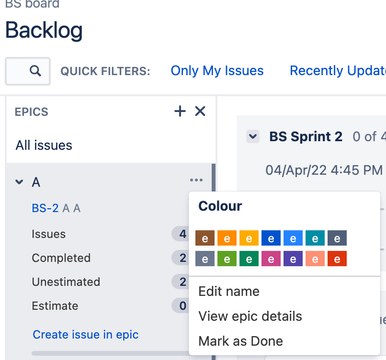
Task: Close the Epics panel with X
Action: point(200,111)
